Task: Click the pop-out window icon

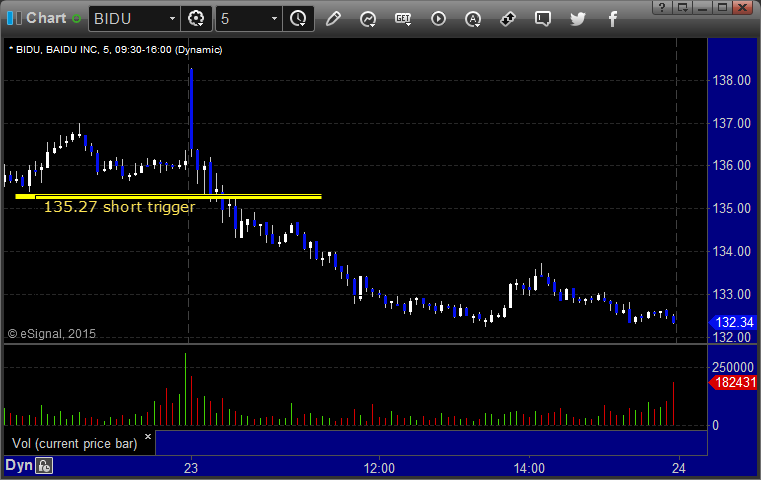Action: [x=682, y=7]
